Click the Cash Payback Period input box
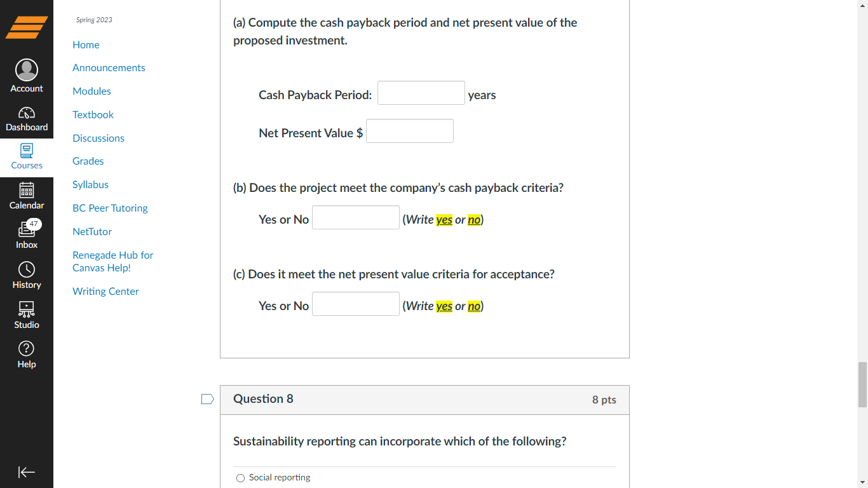 click(x=421, y=92)
